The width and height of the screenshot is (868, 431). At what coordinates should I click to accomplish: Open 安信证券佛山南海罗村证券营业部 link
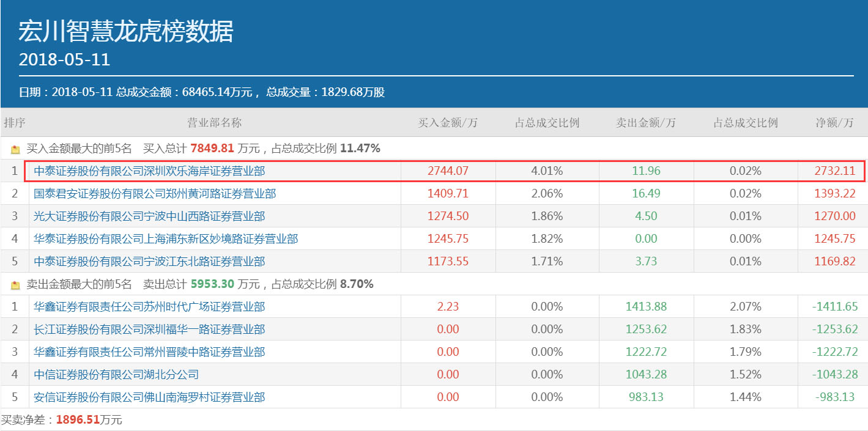point(149,397)
